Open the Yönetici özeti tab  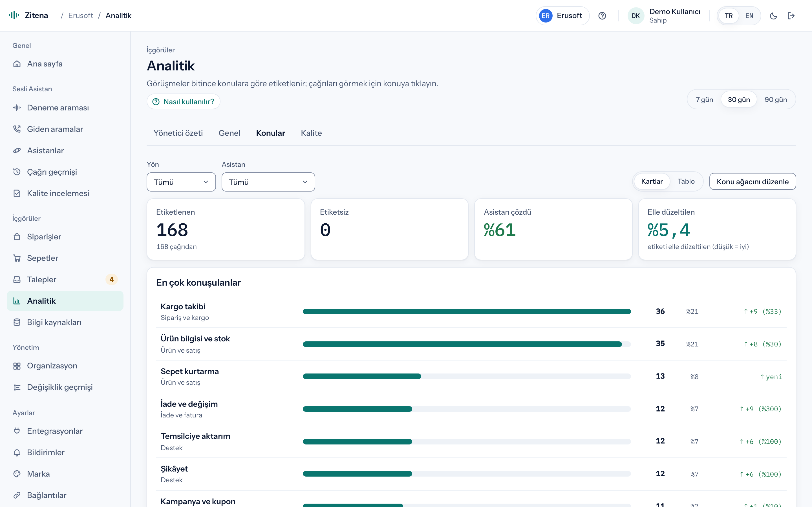178,133
